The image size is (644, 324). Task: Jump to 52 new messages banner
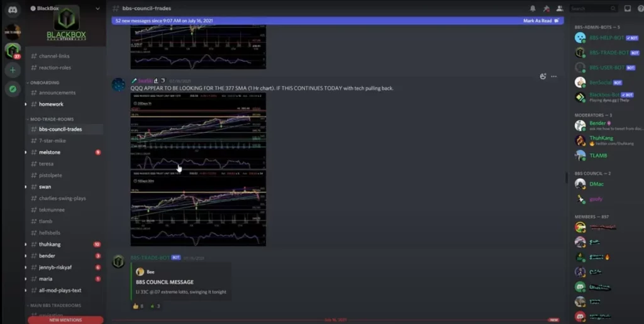click(x=337, y=21)
